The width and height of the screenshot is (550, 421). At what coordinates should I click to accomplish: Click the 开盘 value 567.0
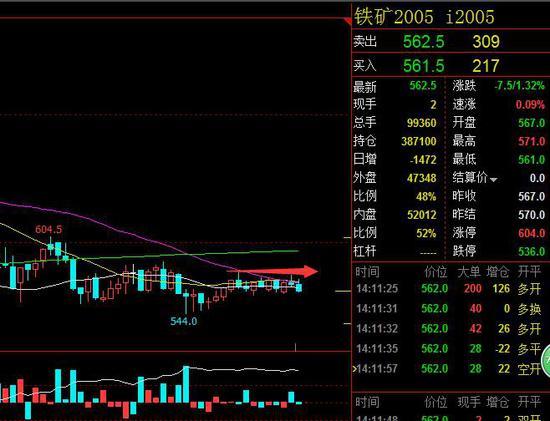pyautogui.click(x=531, y=123)
